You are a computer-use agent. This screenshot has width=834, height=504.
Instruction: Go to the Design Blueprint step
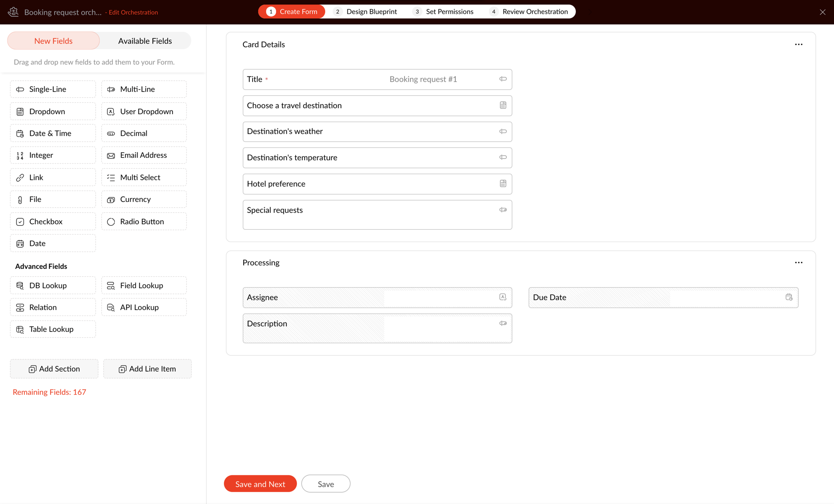tap(371, 11)
